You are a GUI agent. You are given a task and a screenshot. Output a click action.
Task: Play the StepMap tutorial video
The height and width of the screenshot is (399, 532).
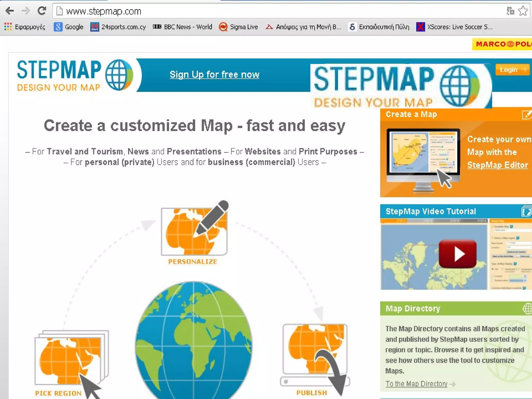[x=458, y=254]
